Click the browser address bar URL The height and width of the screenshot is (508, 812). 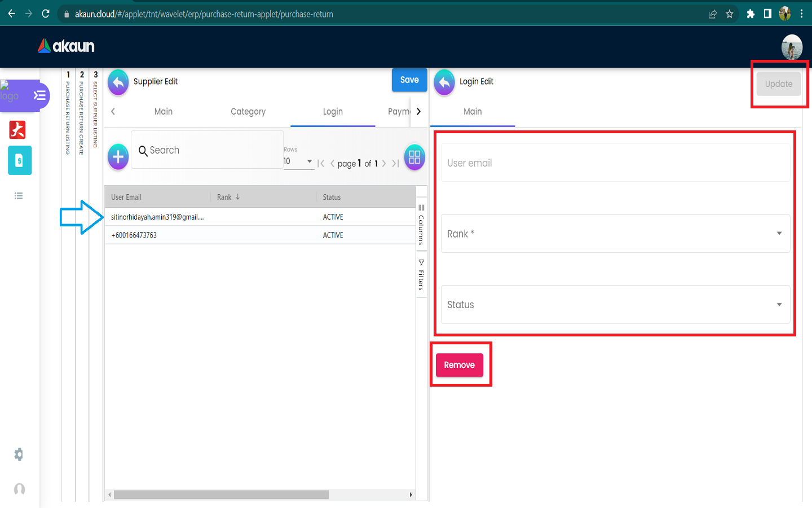[x=204, y=14]
